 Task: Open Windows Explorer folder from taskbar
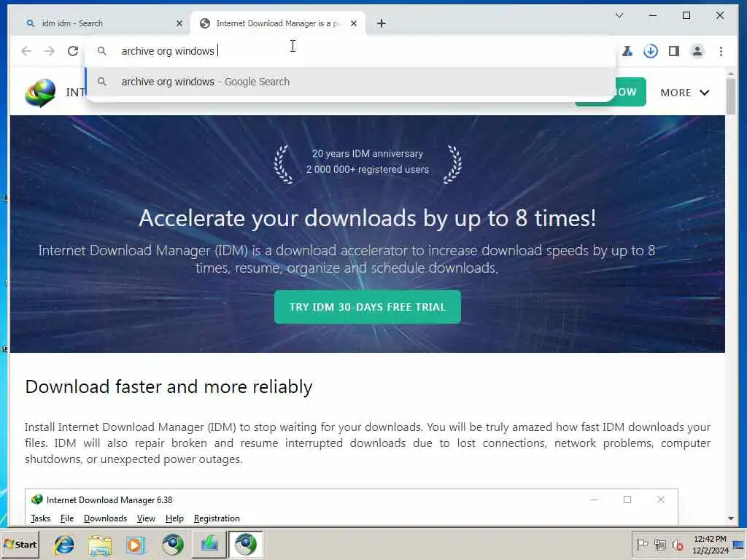(99, 544)
